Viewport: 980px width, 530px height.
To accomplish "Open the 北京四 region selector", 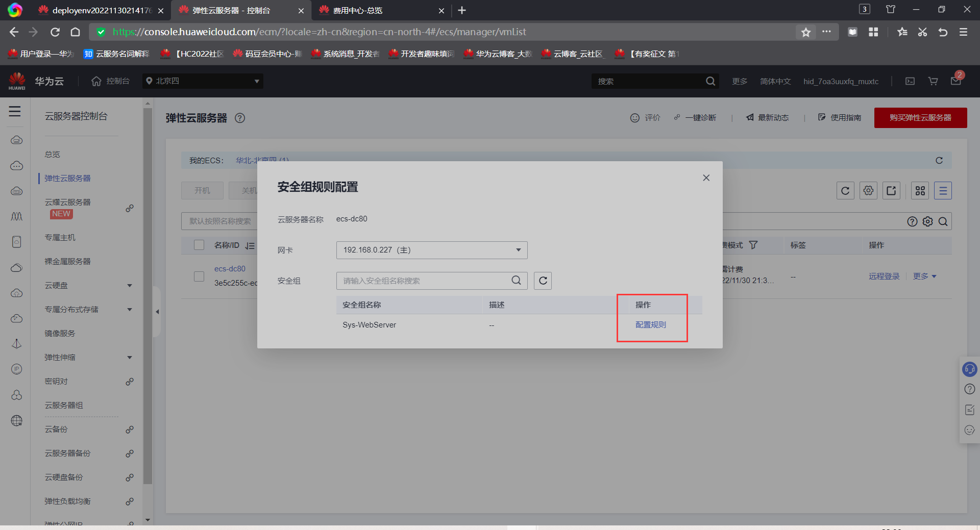I will tap(203, 81).
